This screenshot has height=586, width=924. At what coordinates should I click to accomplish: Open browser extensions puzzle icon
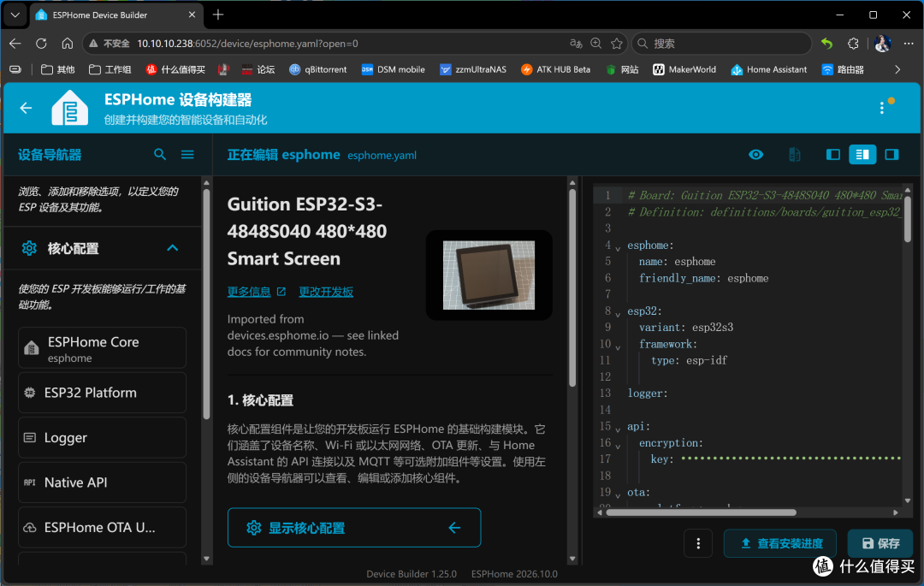tap(853, 44)
